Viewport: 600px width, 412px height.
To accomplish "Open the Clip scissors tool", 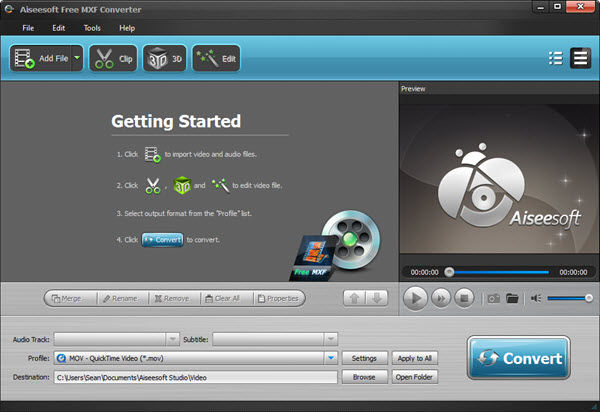I will (x=113, y=58).
